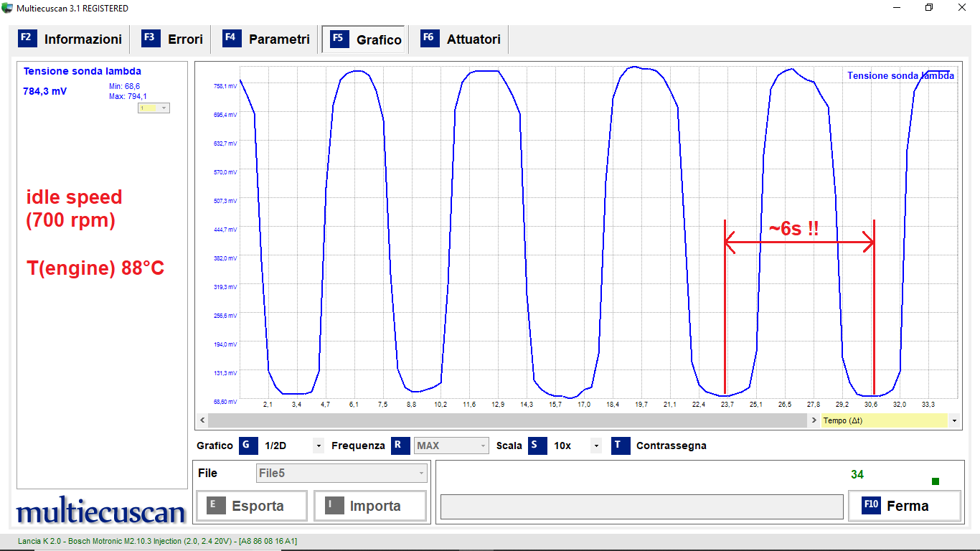Click the Importa button

tap(369, 506)
